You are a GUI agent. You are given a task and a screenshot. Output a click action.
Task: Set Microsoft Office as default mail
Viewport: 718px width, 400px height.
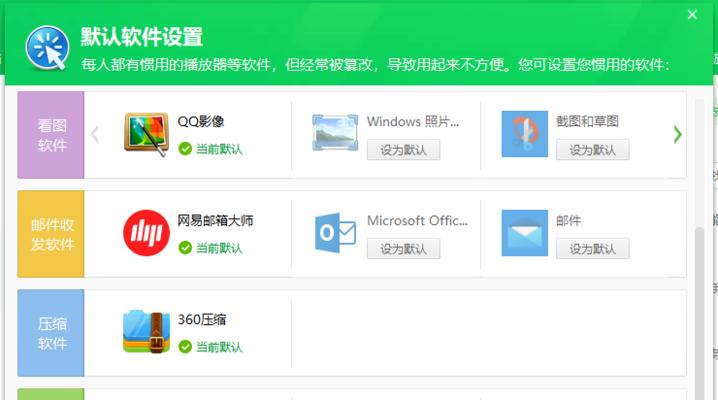click(x=403, y=249)
